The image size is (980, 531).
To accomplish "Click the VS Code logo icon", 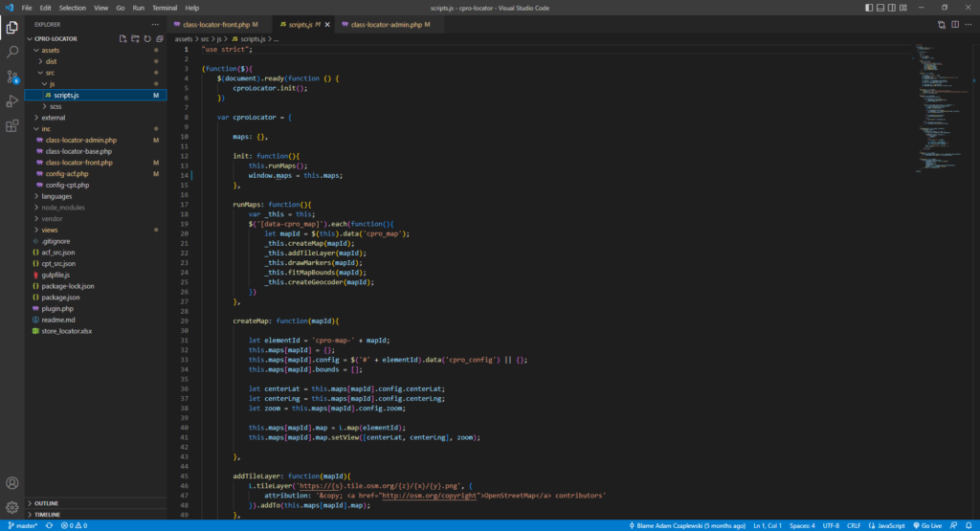I will tap(9, 8).
